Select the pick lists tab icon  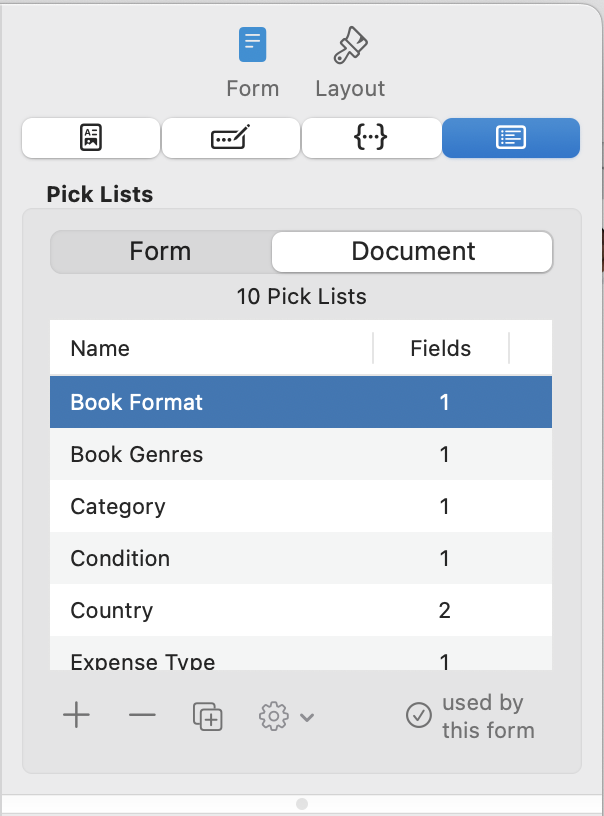tap(511, 138)
